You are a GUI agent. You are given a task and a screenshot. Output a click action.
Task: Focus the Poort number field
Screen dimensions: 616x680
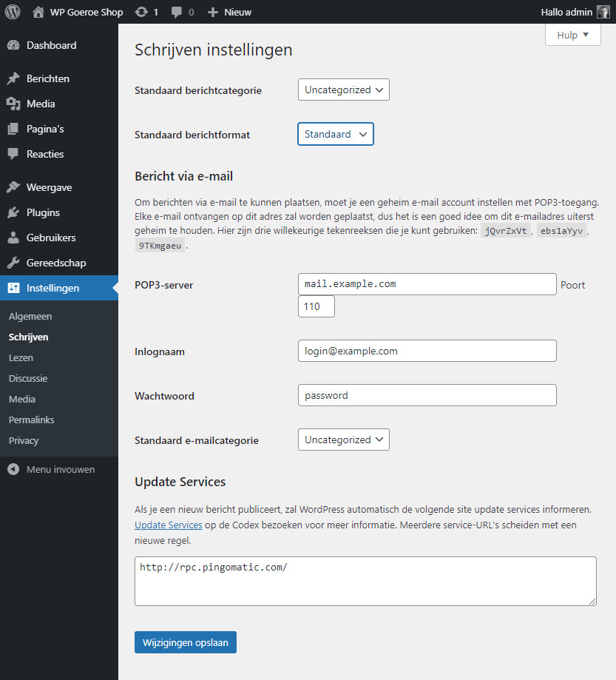316,306
